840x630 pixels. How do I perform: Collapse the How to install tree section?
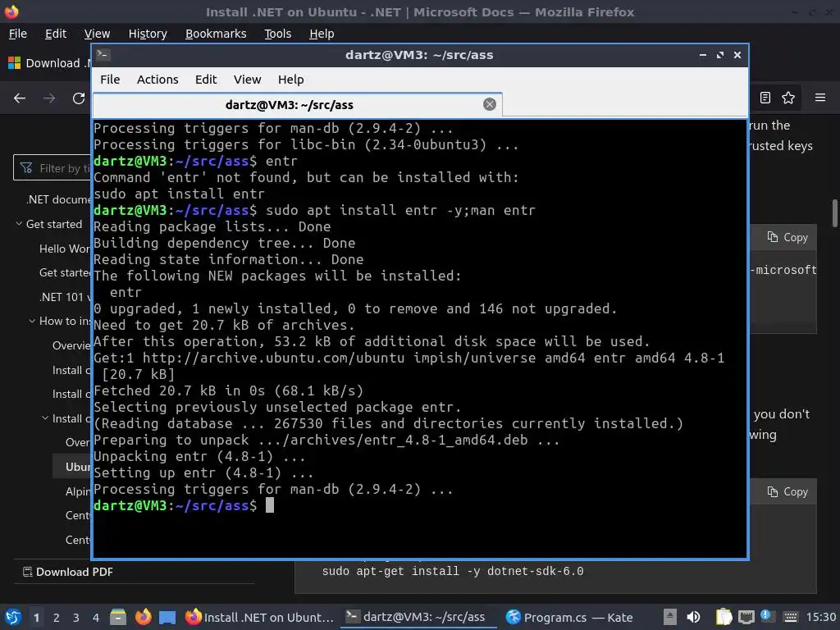pos(32,321)
